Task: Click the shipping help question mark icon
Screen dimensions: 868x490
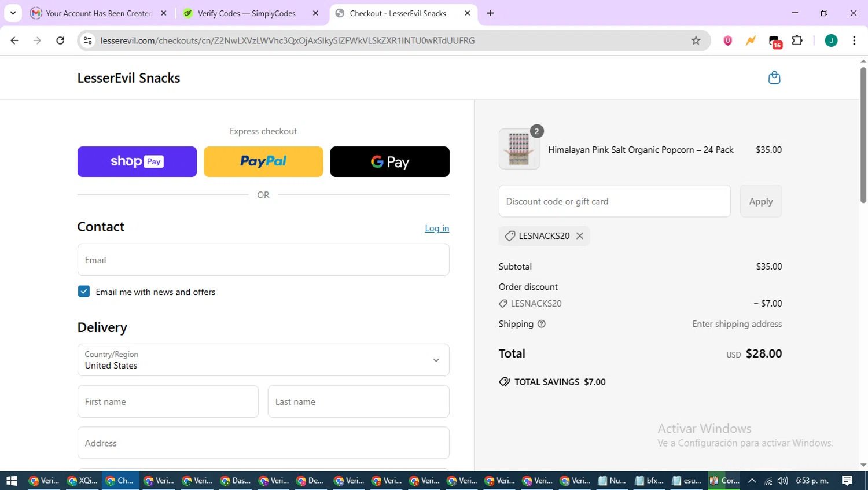Action: [x=542, y=324]
